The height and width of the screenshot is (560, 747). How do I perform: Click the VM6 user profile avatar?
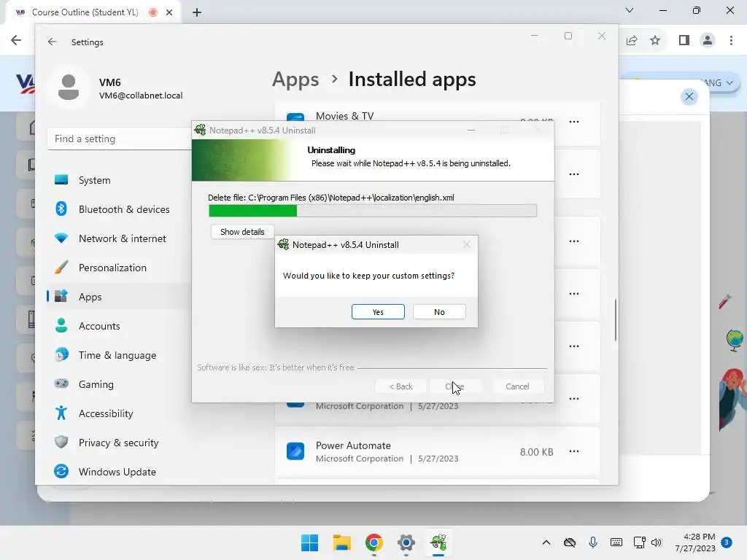[69, 87]
